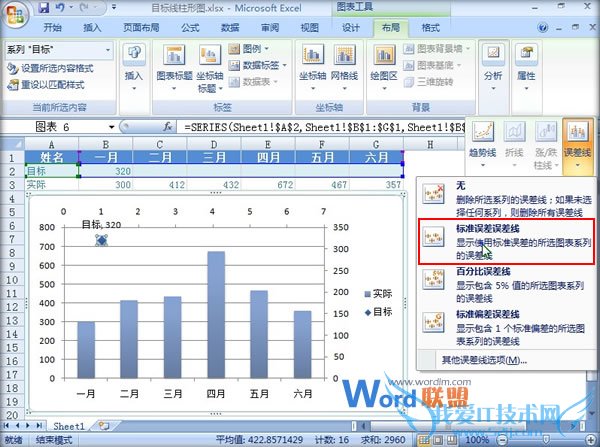The image size is (600, 447).
Task: Save the workbook with the floppy icon
Action: coord(44,7)
